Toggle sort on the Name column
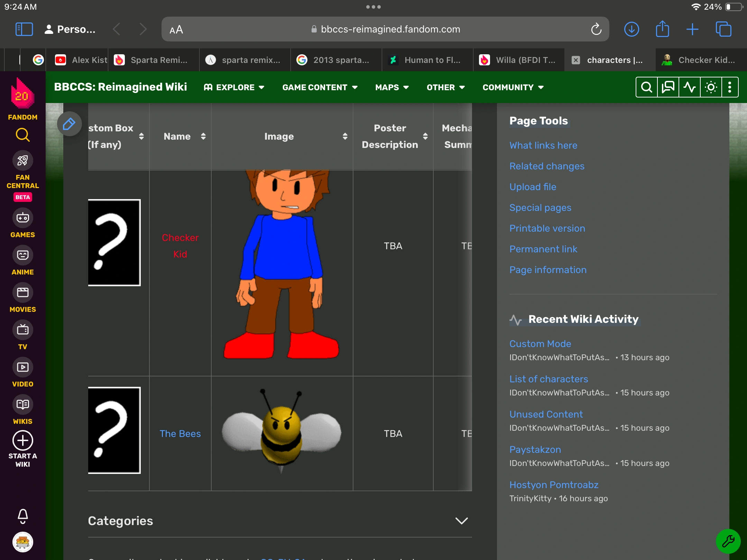Image resolution: width=747 pixels, height=560 pixels. coord(203,137)
